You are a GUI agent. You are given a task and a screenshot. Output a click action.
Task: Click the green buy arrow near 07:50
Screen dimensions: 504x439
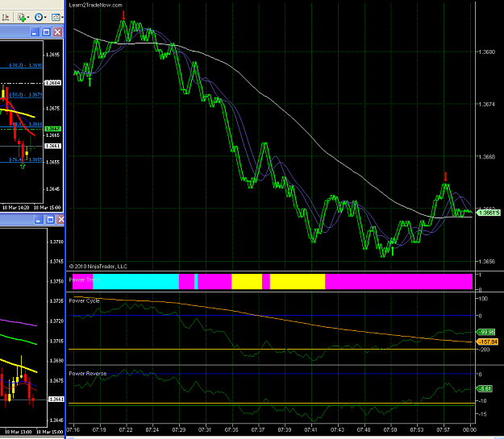(393, 251)
